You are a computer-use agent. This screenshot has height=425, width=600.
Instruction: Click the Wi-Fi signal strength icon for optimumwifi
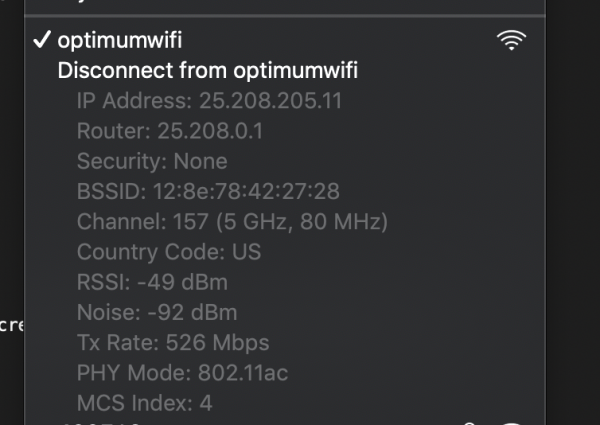[x=511, y=40]
